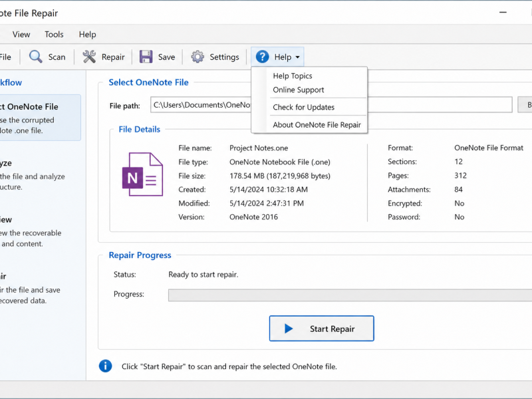
Task: Select the Analyze workflow step
Action: point(33,174)
